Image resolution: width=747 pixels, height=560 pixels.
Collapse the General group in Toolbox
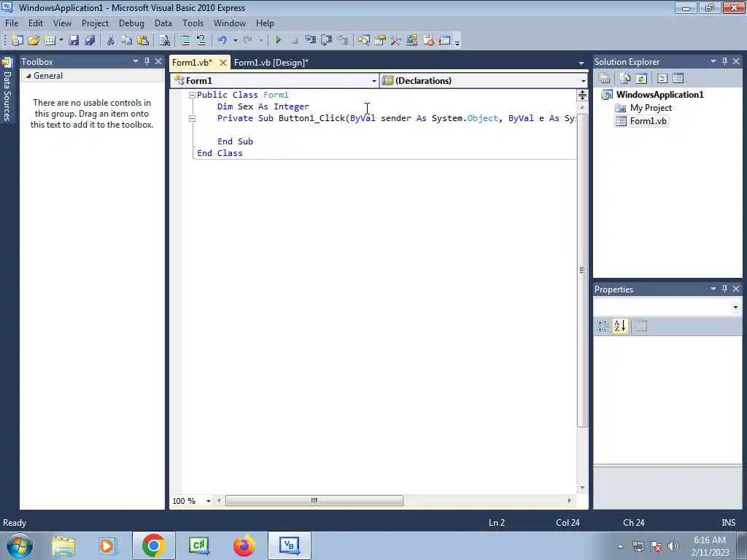tap(28, 76)
